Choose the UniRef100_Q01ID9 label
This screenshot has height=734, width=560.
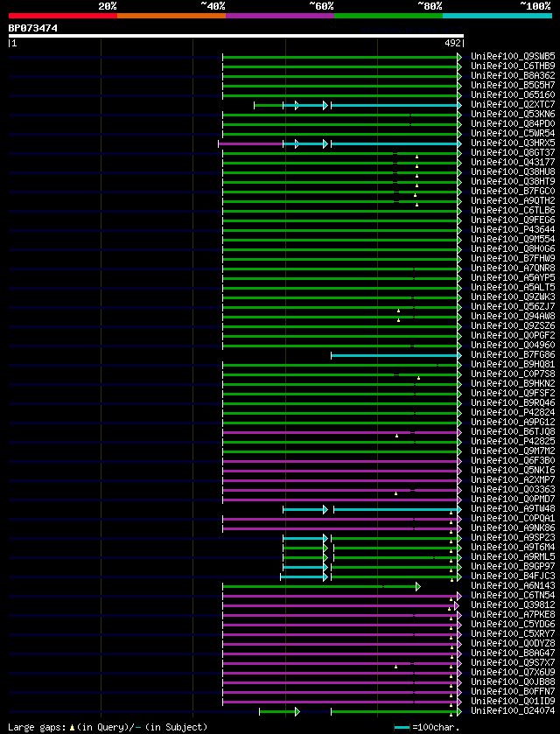[513, 702]
